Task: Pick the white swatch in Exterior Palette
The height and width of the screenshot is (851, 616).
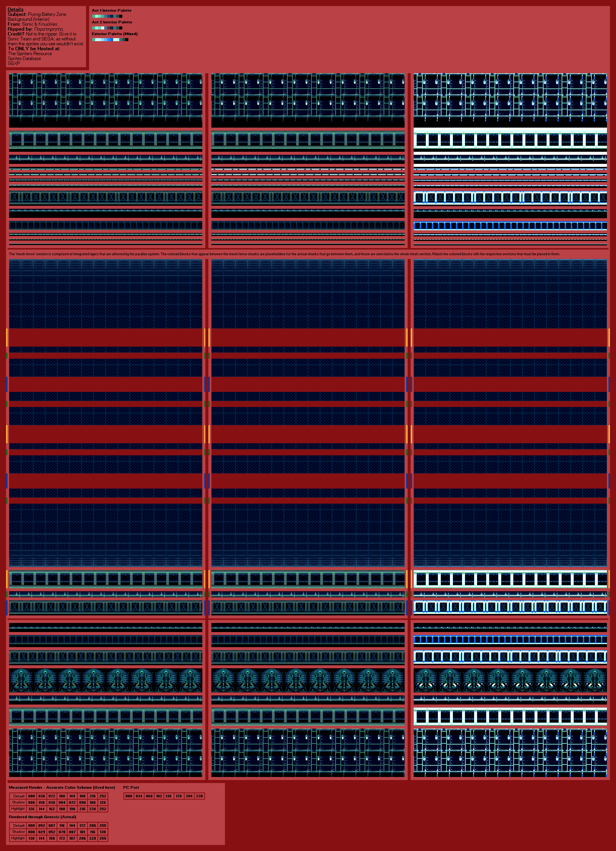Action: click(x=115, y=40)
